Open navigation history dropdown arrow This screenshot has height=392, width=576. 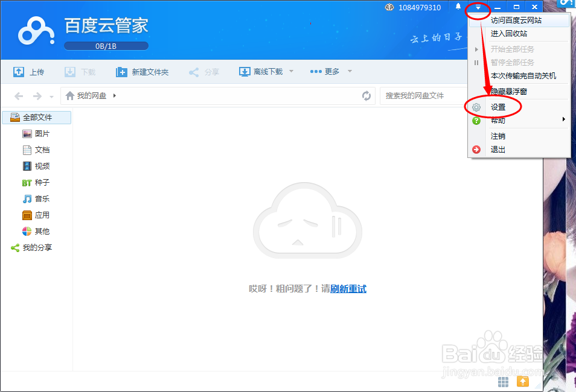[51, 97]
